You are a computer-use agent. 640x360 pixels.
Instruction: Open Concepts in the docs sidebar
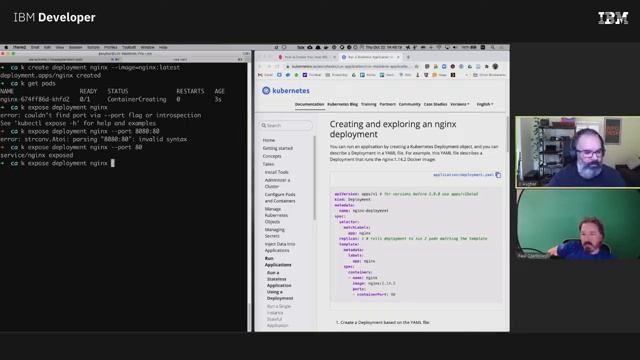point(272,156)
